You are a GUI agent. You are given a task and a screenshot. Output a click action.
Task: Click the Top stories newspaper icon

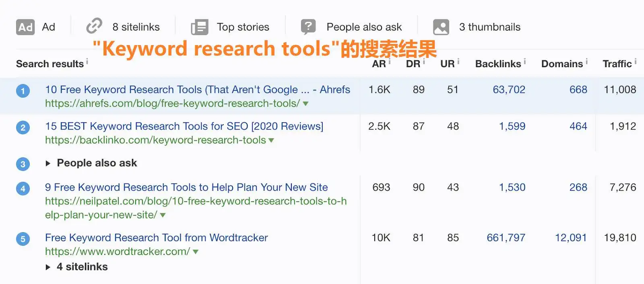(x=199, y=27)
